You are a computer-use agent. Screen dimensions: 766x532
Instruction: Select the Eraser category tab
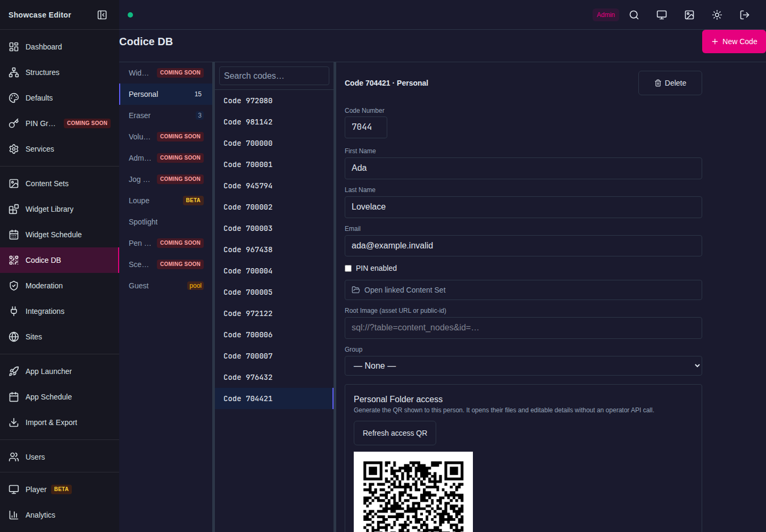click(166, 115)
